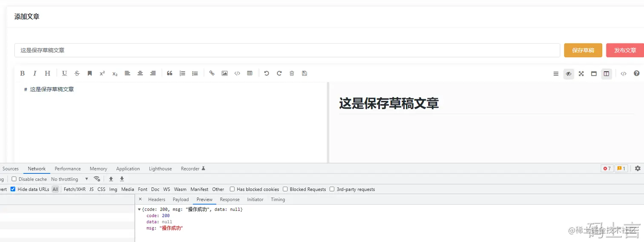
Task: Insert a blockquote
Action: tap(170, 73)
